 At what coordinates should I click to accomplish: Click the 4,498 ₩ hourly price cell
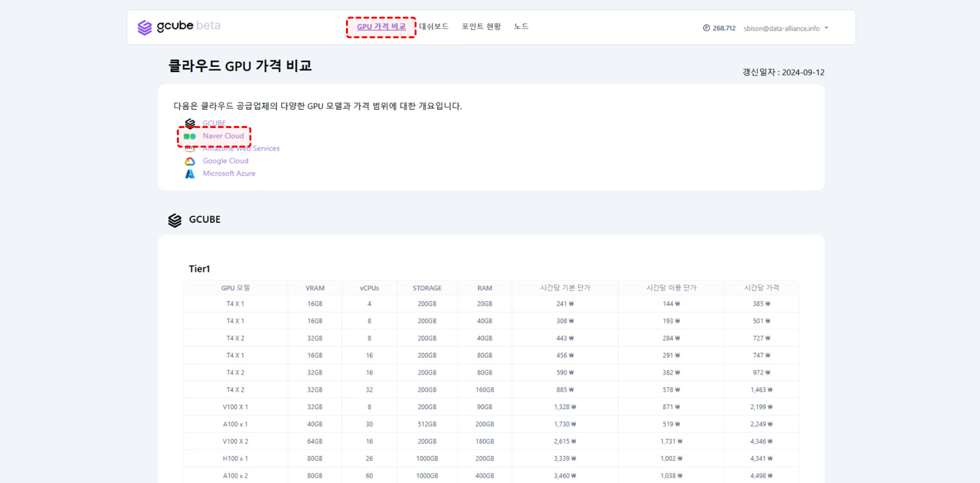click(x=761, y=476)
